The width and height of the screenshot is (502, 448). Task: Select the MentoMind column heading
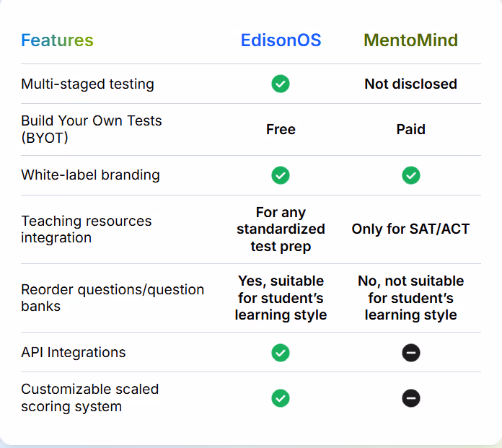tap(410, 40)
